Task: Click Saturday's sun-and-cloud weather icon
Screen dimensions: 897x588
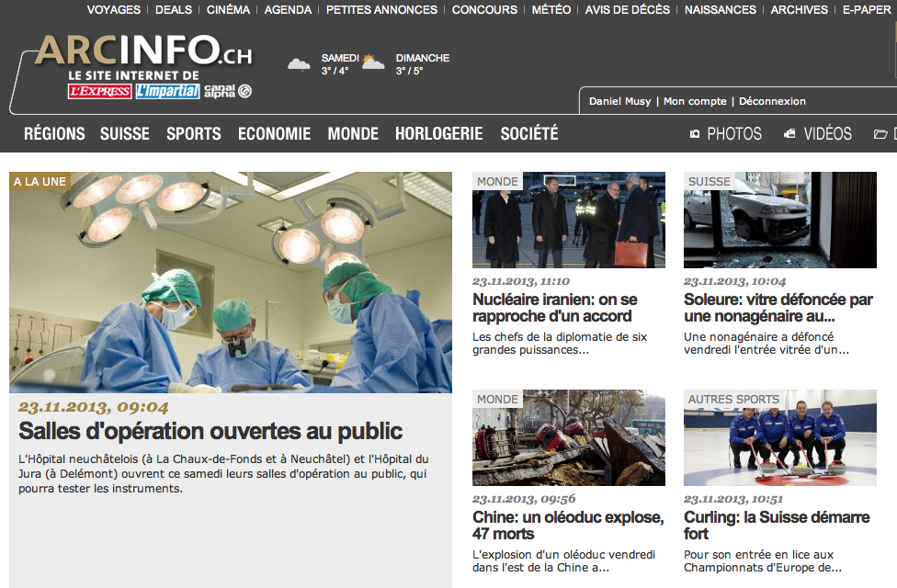Action: [x=372, y=62]
